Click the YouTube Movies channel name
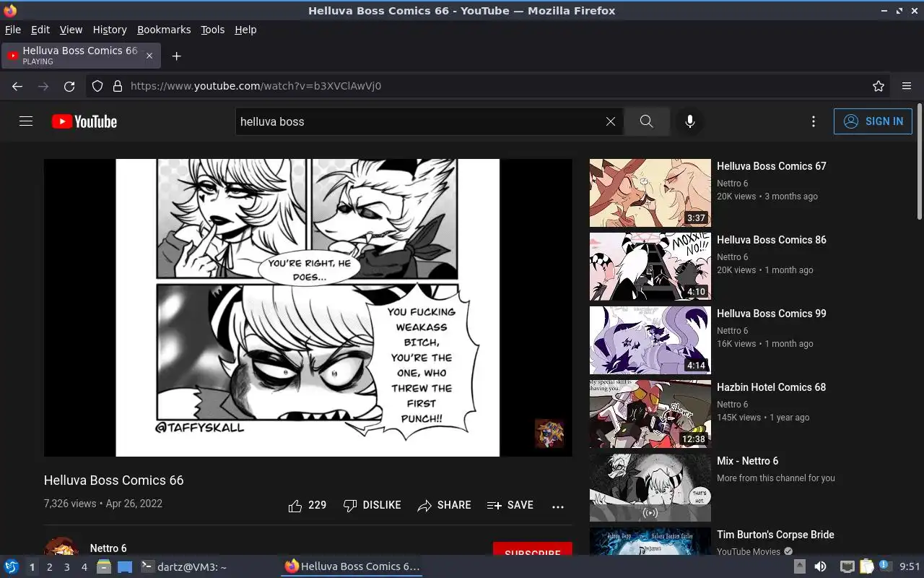Viewport: 924px width, 578px height. click(x=749, y=552)
